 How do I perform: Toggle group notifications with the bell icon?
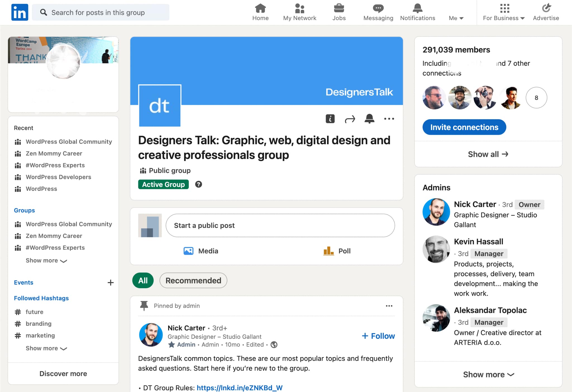click(x=370, y=119)
